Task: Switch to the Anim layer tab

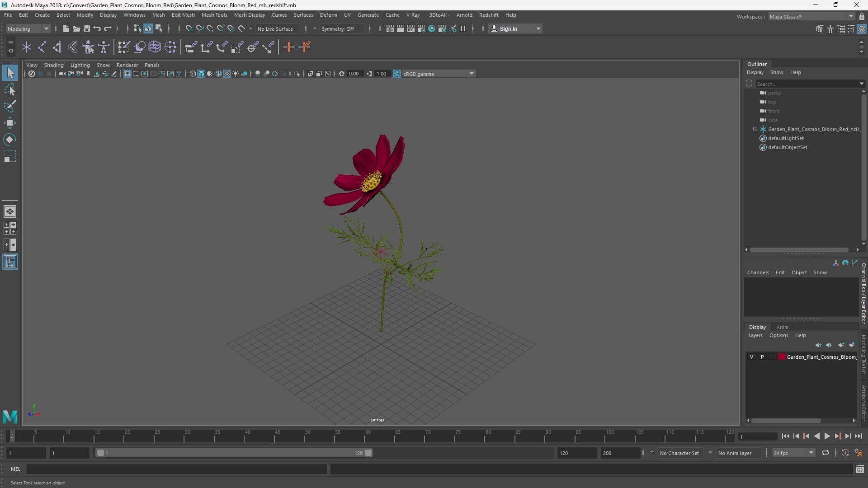Action: 782,327
